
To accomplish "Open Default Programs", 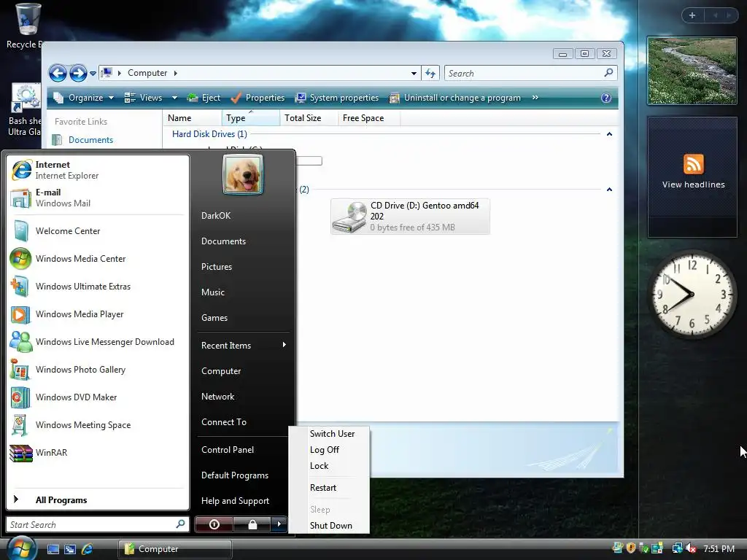I will (243, 475).
